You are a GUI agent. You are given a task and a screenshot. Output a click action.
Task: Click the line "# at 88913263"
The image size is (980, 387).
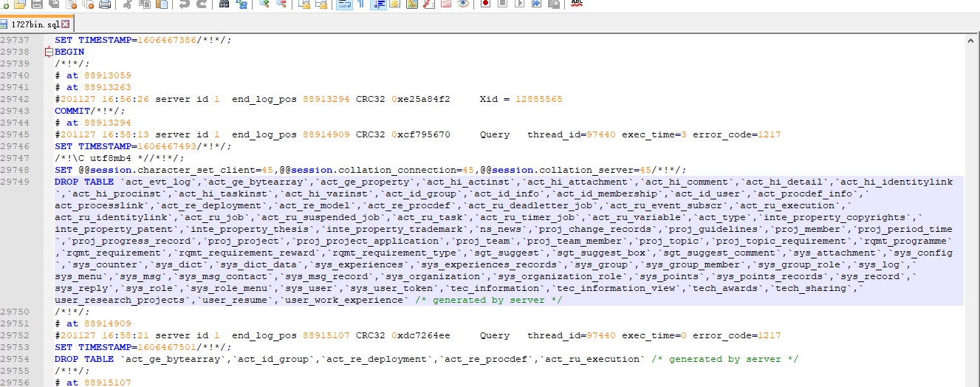coord(93,87)
